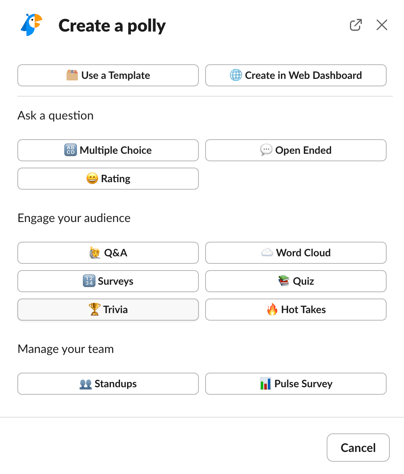Click the globe icon for Web Dashboard
The width and height of the screenshot is (404, 474).
pos(236,75)
